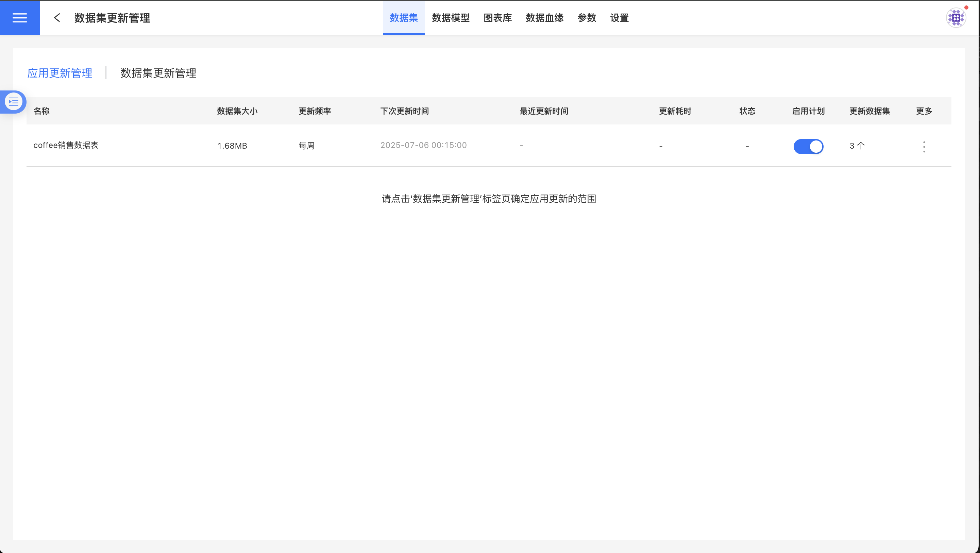Screen dimensions: 980x553
Task: Click the 名称 column header
Action: (x=41, y=111)
